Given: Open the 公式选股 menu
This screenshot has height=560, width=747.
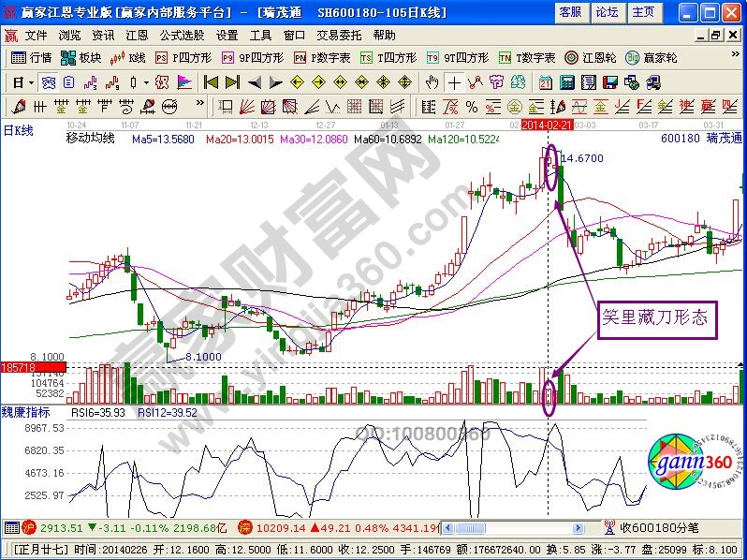Looking at the screenshot, I should 182,35.
